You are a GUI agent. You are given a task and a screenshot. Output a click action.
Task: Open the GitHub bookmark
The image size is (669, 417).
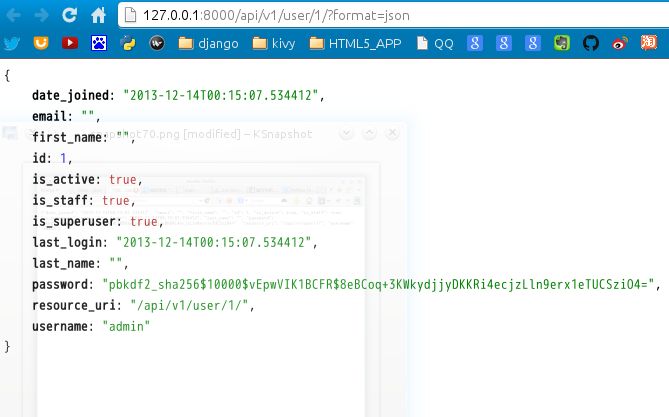point(591,43)
